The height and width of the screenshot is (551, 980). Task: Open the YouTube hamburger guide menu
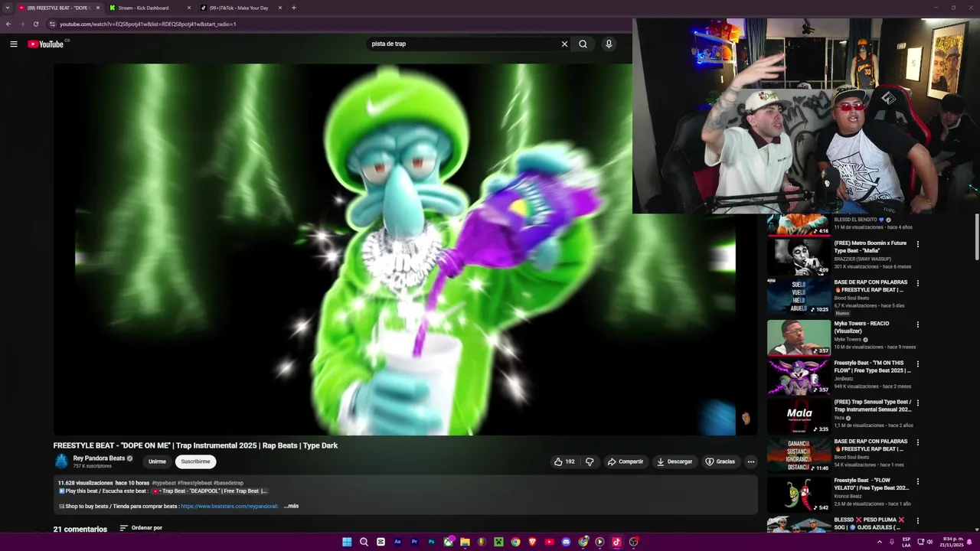(x=13, y=44)
